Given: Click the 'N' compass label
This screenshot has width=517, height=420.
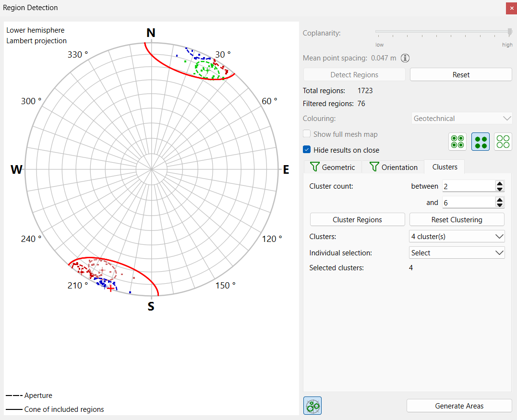Looking at the screenshot, I should [151, 33].
